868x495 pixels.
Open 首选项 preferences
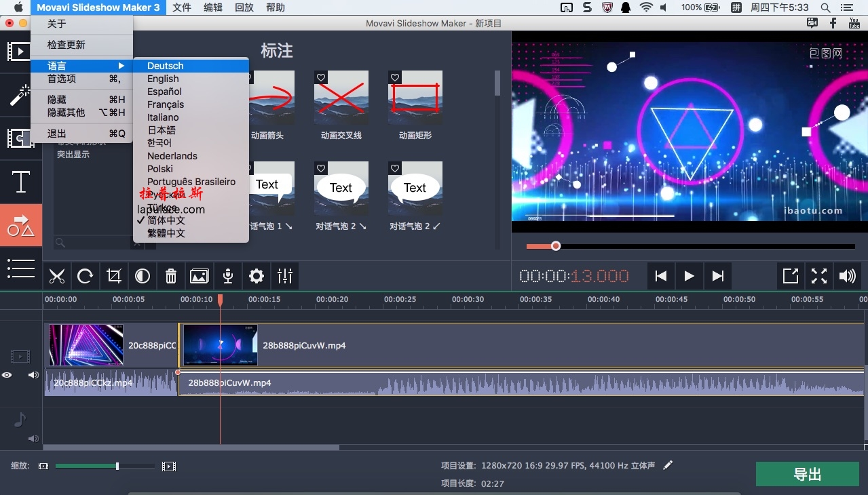tap(81, 79)
